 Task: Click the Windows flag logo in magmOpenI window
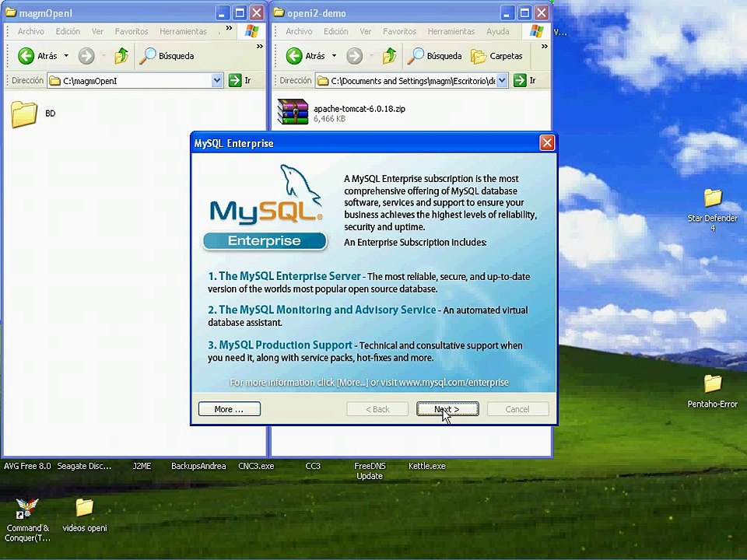[251, 31]
